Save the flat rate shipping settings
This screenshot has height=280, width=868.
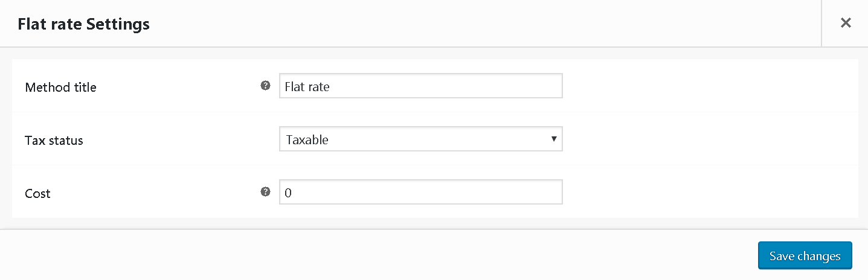coord(805,256)
